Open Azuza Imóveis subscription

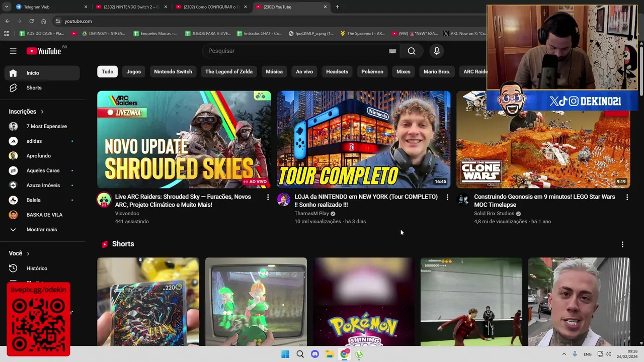42,185
